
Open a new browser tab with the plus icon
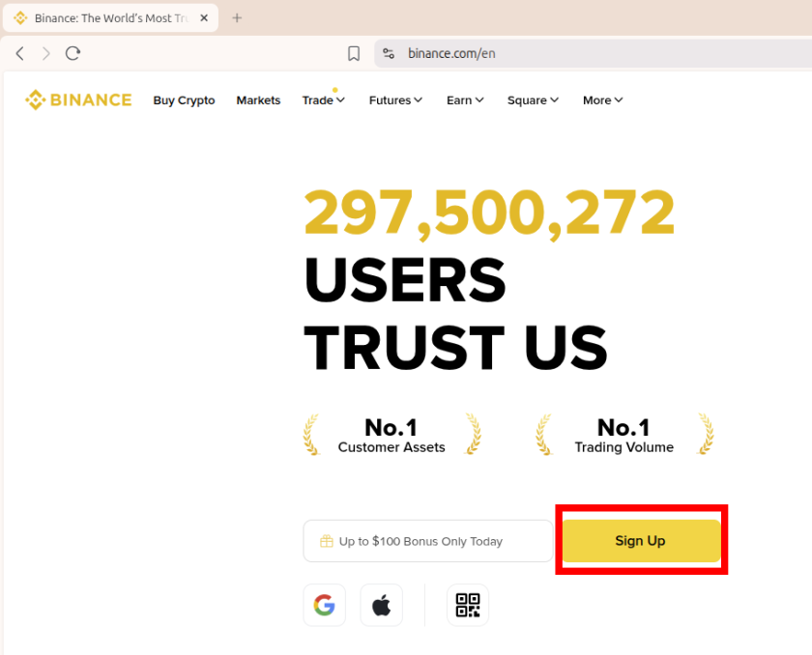click(237, 17)
